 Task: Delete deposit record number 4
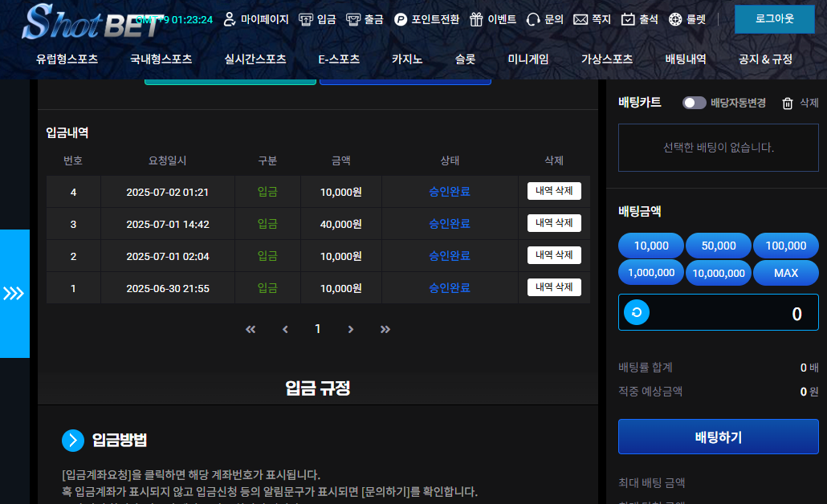[554, 191]
